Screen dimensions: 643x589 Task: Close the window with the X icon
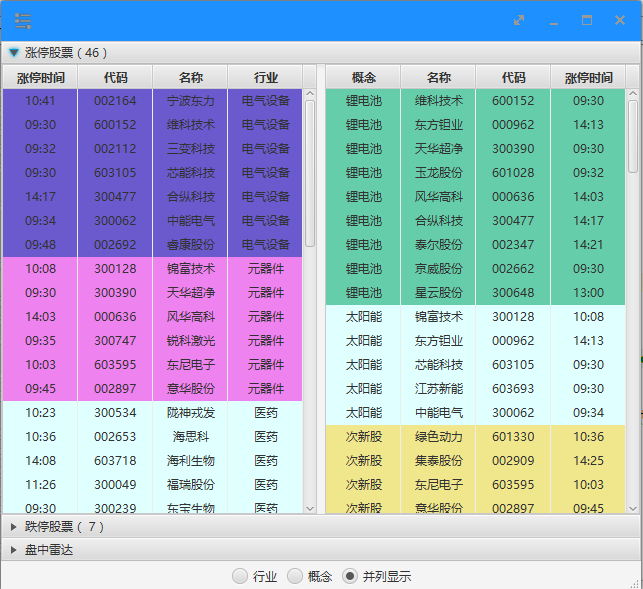point(619,21)
